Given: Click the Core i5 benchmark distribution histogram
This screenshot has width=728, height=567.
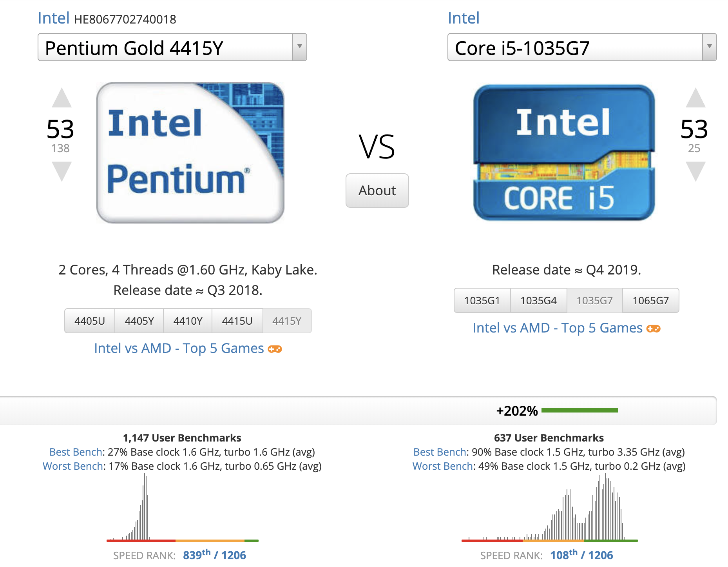Looking at the screenshot, I should [550, 507].
